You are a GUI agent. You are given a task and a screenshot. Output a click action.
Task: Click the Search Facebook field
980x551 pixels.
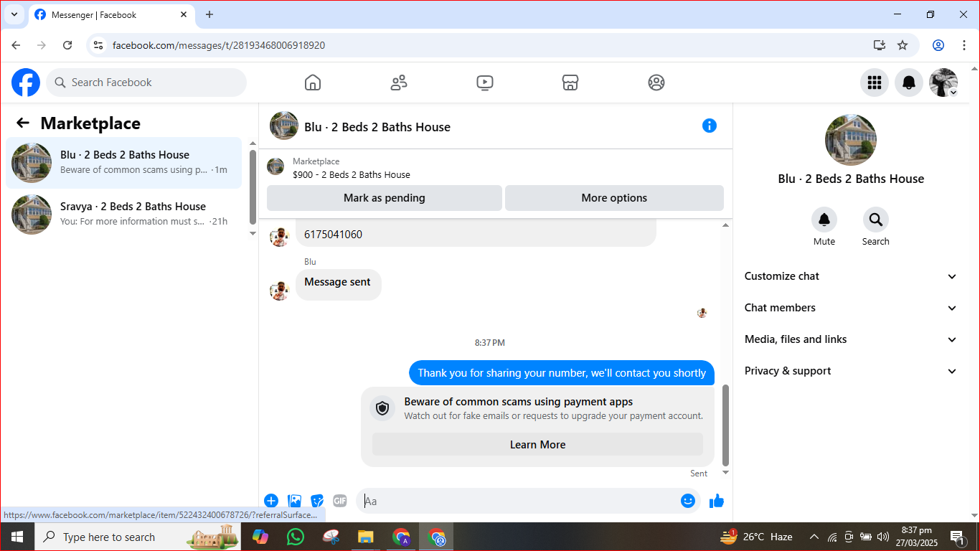click(x=146, y=83)
